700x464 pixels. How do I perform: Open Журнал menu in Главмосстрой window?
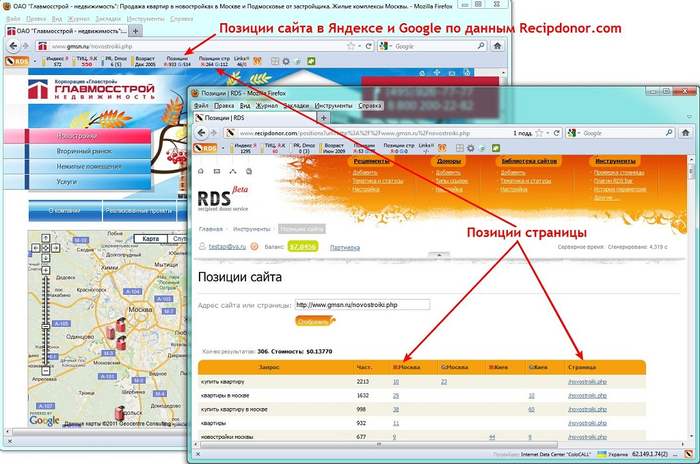78,19
